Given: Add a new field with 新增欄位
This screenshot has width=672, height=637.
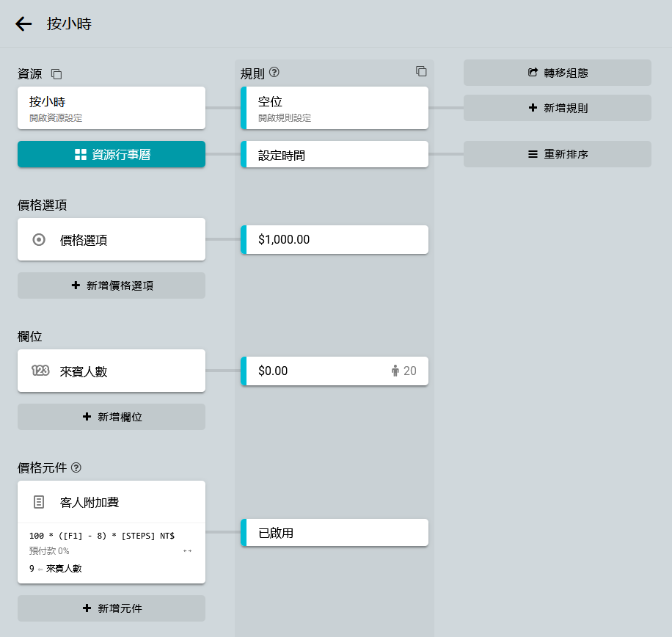Looking at the screenshot, I should coord(112,417).
